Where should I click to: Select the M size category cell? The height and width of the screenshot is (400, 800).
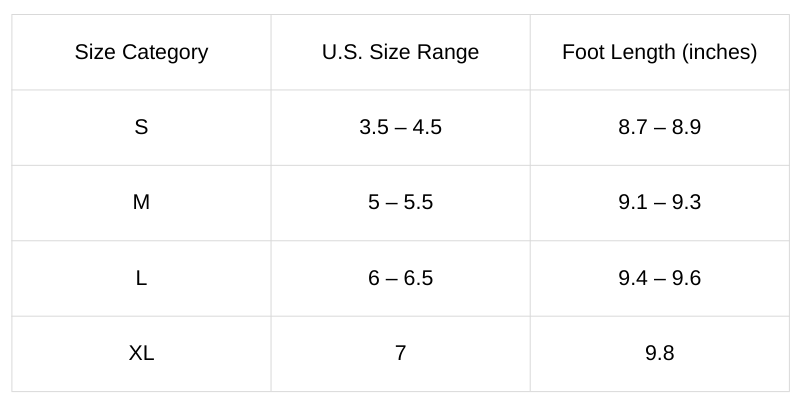coord(141,203)
